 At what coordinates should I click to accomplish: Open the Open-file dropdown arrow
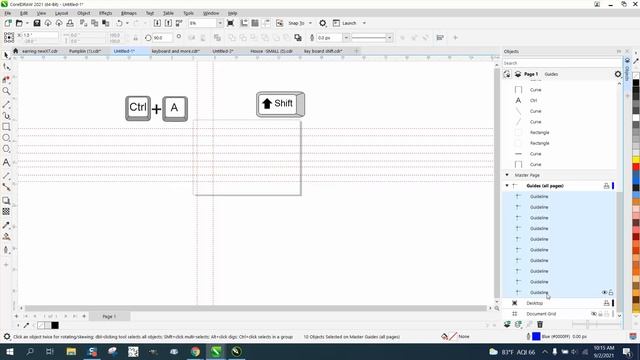coord(27,23)
